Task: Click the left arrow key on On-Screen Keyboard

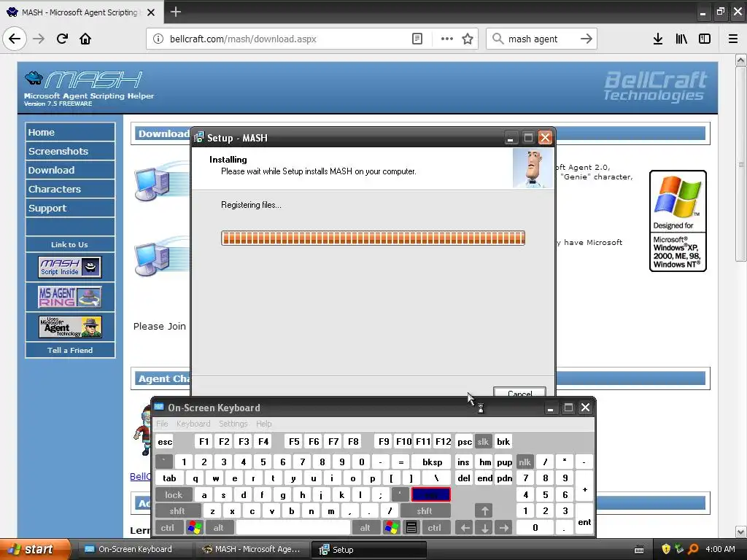Action: (x=465, y=527)
